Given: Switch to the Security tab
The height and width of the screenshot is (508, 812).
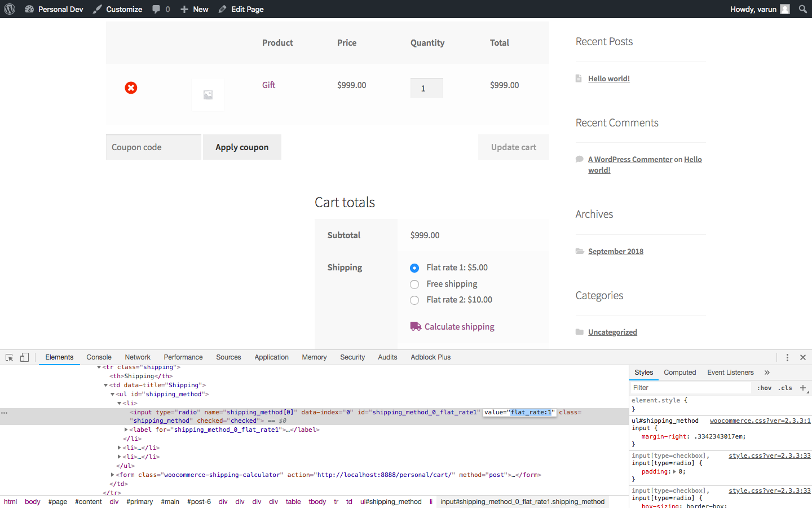Looking at the screenshot, I should point(352,357).
